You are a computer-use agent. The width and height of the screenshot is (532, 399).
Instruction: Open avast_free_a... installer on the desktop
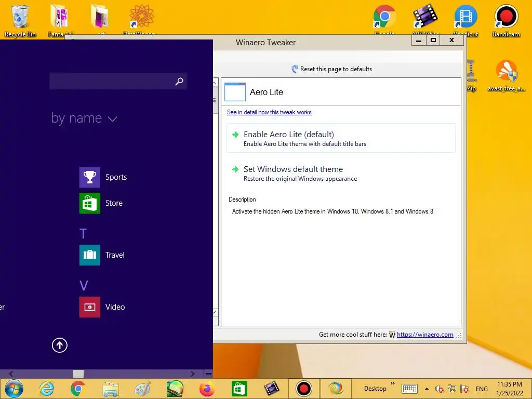(506, 75)
